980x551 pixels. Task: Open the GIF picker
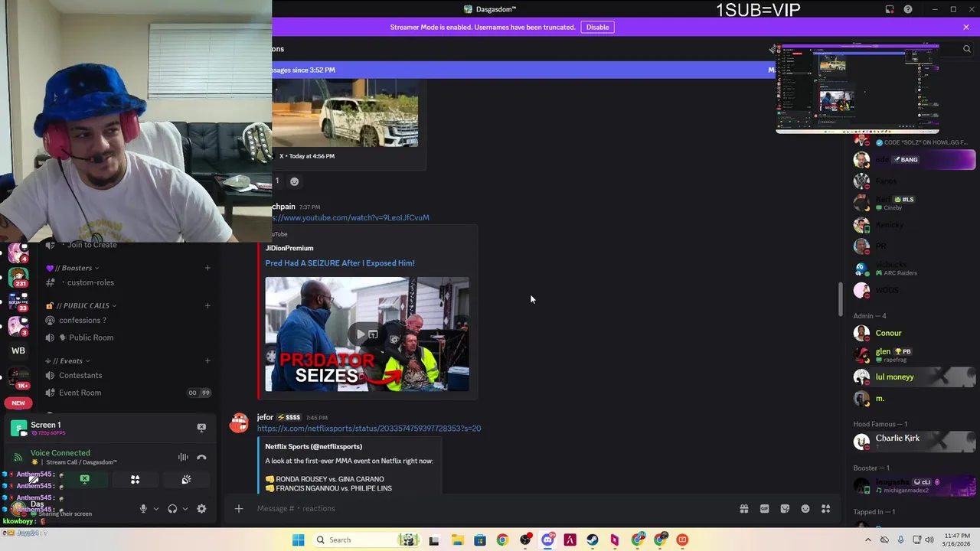click(x=764, y=509)
